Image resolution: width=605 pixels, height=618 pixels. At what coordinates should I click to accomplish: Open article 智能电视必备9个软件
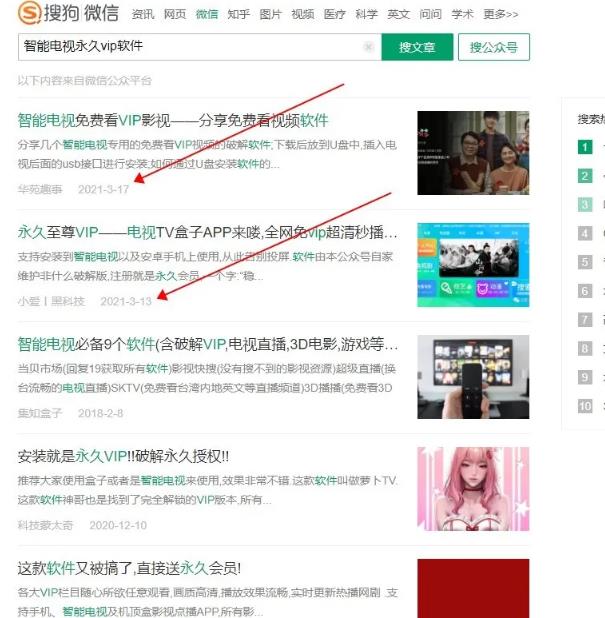tap(207, 344)
